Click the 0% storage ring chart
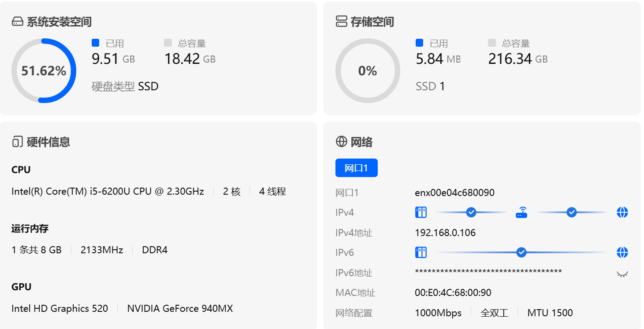 368,70
